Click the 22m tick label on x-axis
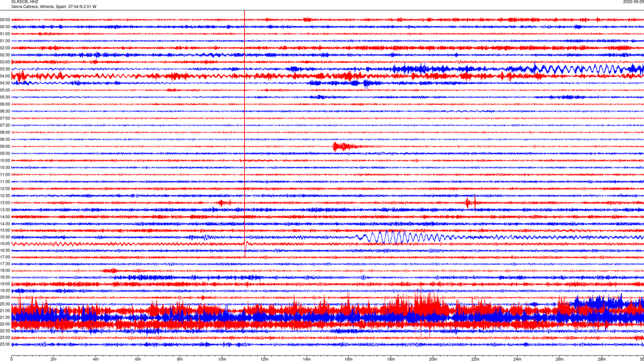This screenshot has height=362, width=644. point(475,359)
